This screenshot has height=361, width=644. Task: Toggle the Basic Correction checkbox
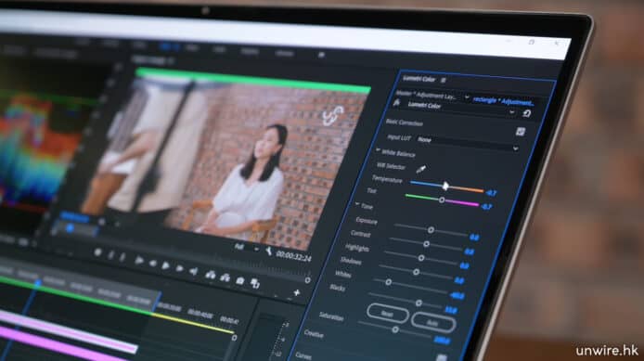click(521, 132)
